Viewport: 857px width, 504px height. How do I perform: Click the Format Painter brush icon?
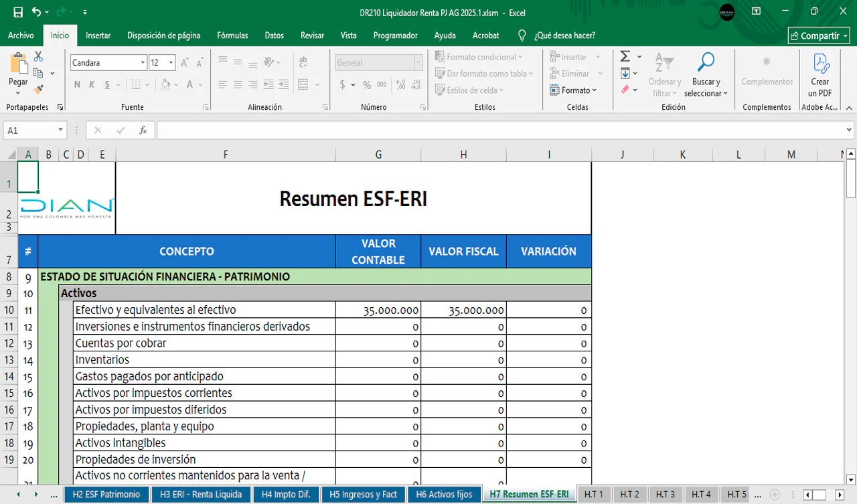pos(38,88)
